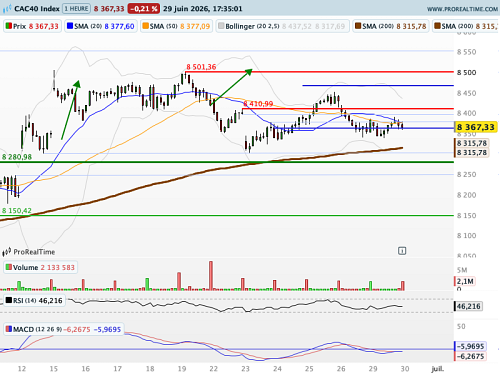Viewport: 500px width, 375px height.
Task: Click the Volume indicator swatch icon
Action: coord(9,267)
